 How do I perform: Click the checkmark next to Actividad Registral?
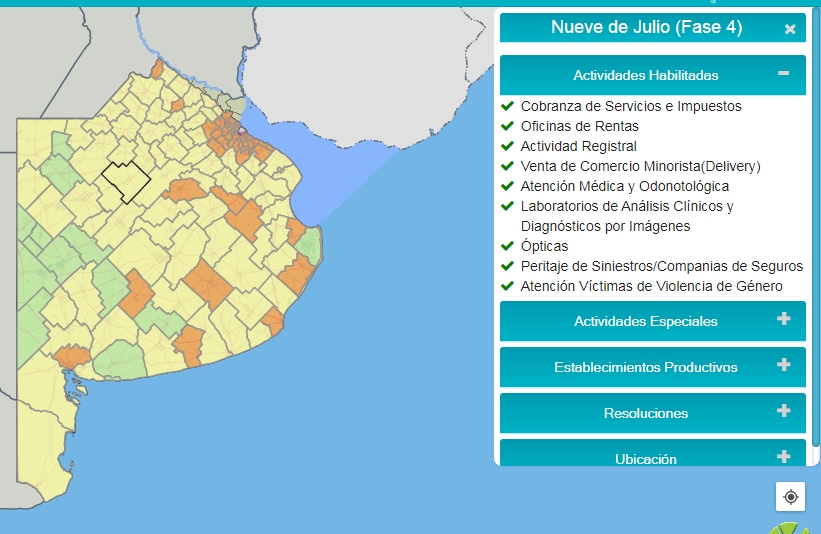[x=507, y=146]
